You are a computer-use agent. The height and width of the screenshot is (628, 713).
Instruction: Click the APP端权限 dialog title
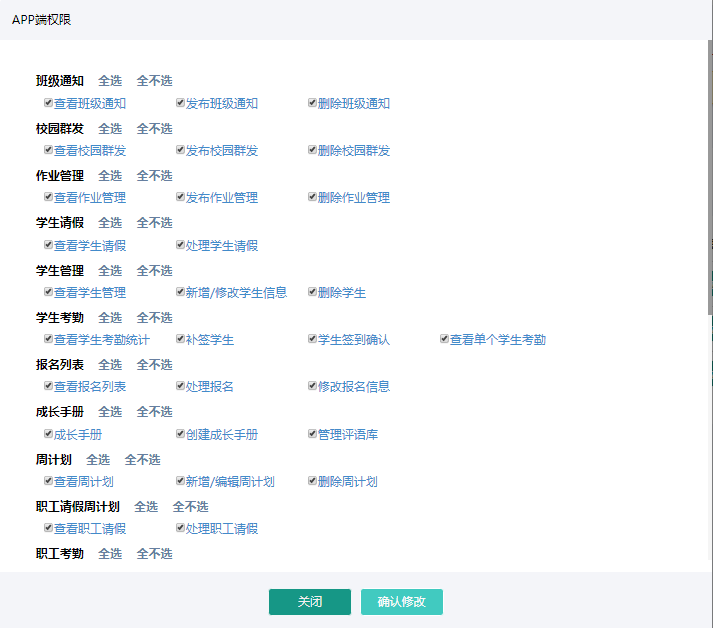41,20
